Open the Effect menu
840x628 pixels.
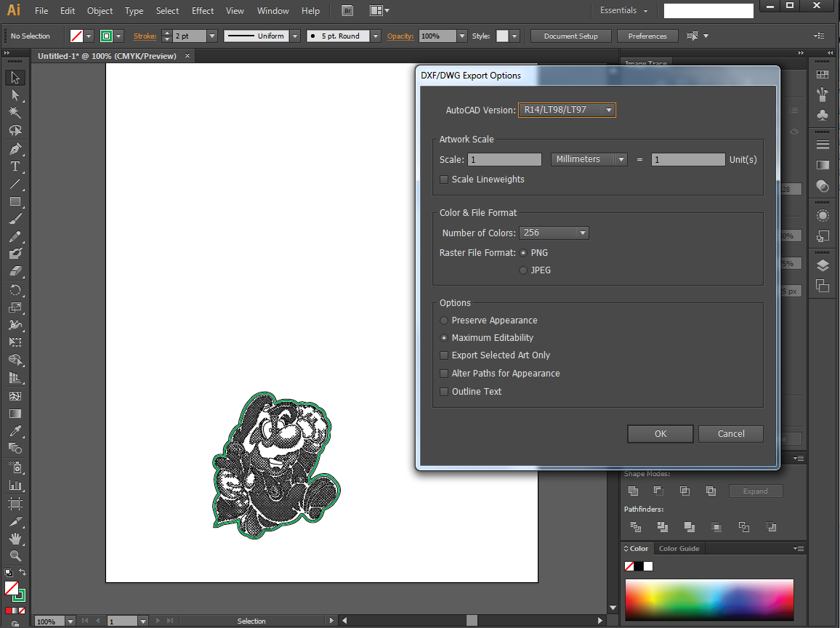pos(203,11)
